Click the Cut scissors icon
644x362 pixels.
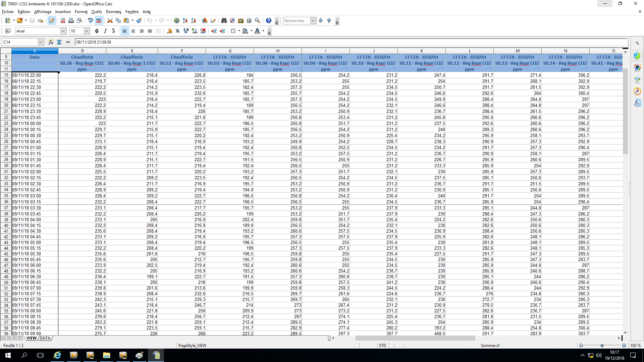tap(110, 20)
